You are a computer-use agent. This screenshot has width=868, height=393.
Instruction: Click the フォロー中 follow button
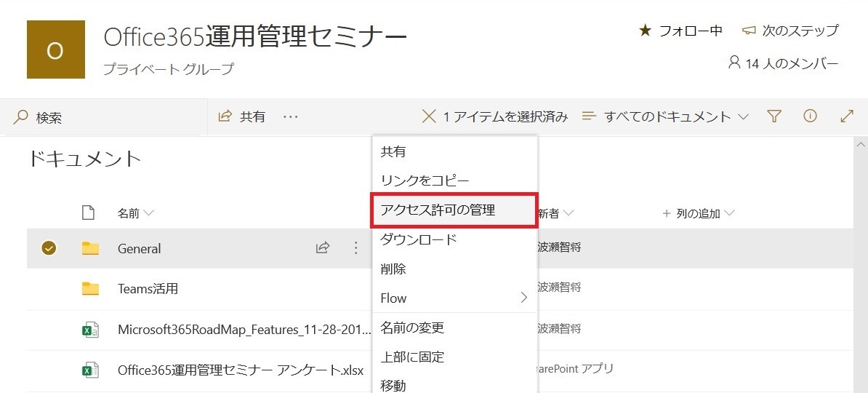(680, 31)
